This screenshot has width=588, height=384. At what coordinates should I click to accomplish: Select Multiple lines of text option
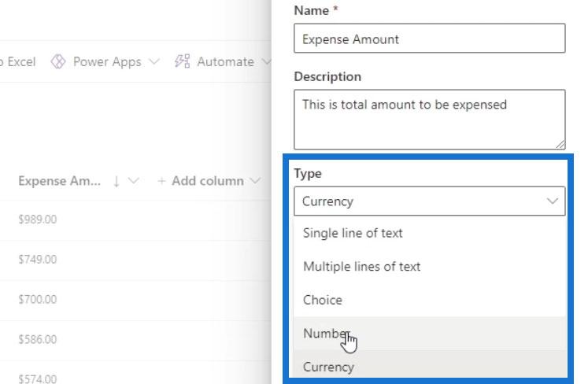(430, 267)
